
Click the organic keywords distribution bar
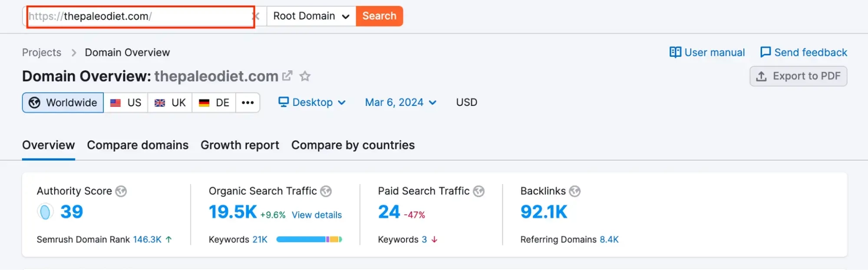point(309,240)
